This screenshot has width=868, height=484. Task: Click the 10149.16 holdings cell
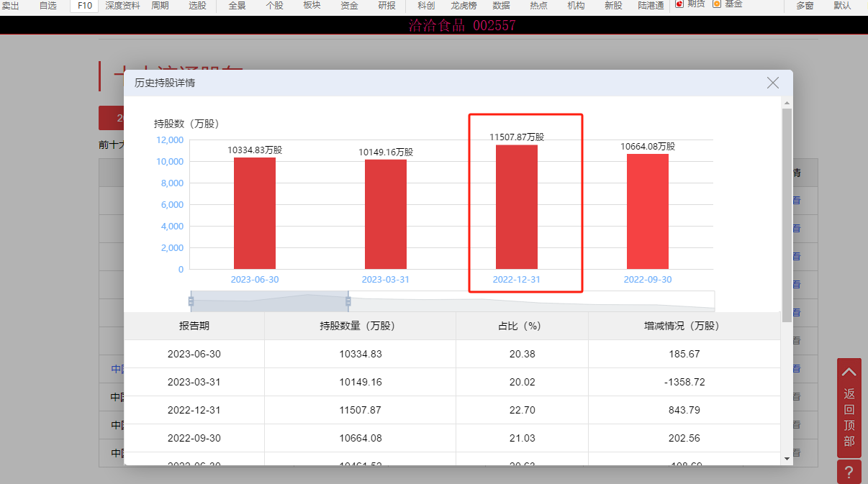[x=361, y=382]
